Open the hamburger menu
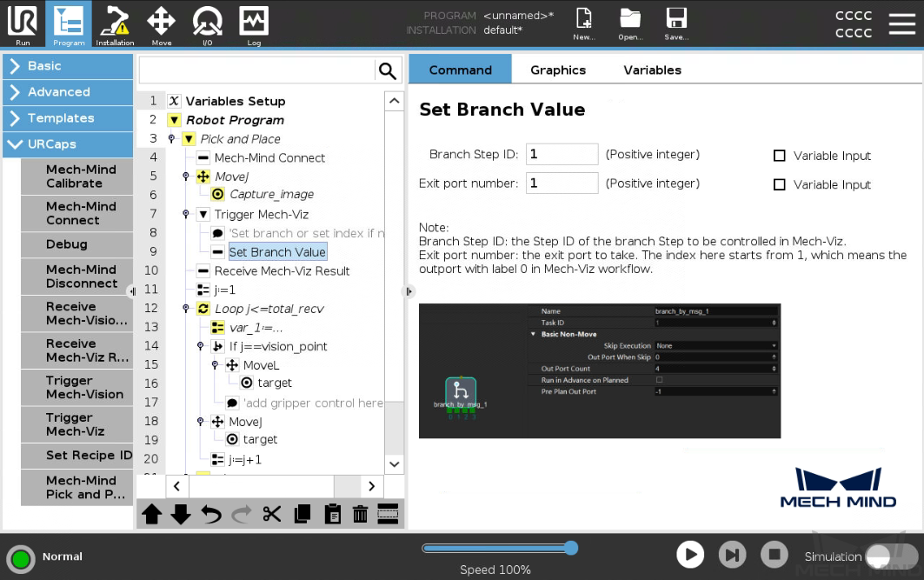This screenshot has height=580, width=924. 901,23
